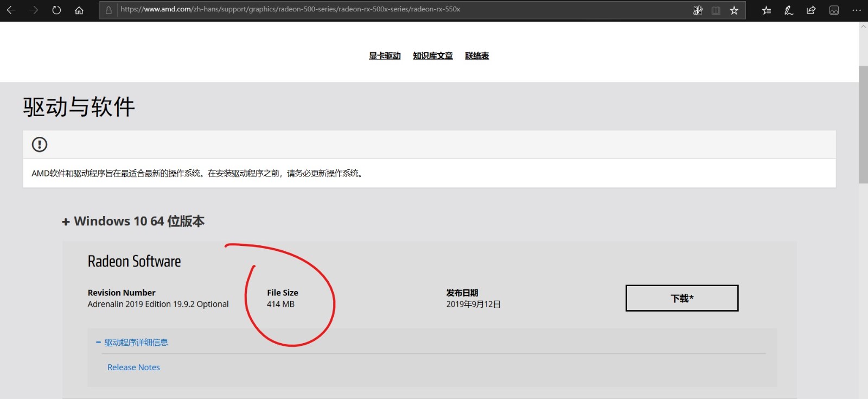Click the Radeon Software title
This screenshot has width=868, height=399.
(134, 262)
